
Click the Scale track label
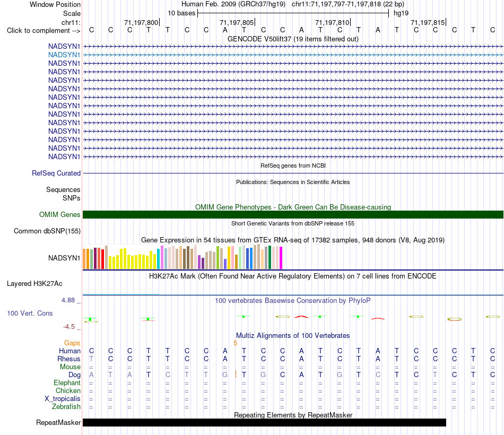point(72,13)
